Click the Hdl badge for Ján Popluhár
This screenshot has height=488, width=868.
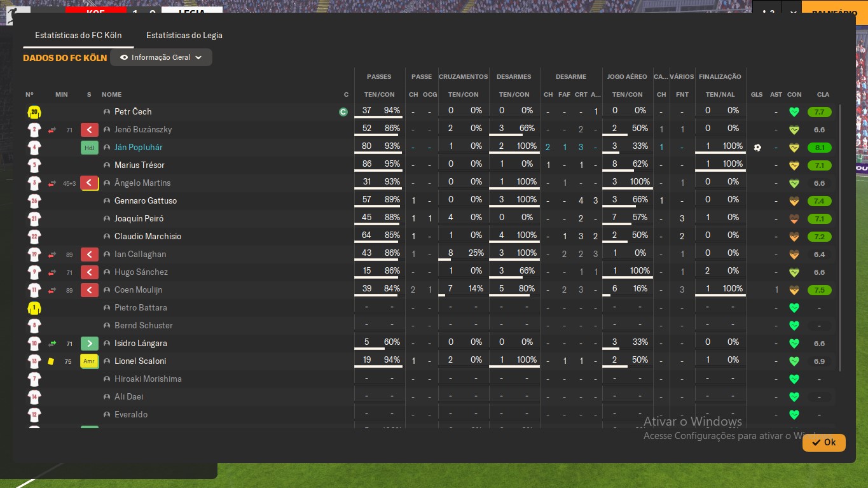[x=90, y=148]
